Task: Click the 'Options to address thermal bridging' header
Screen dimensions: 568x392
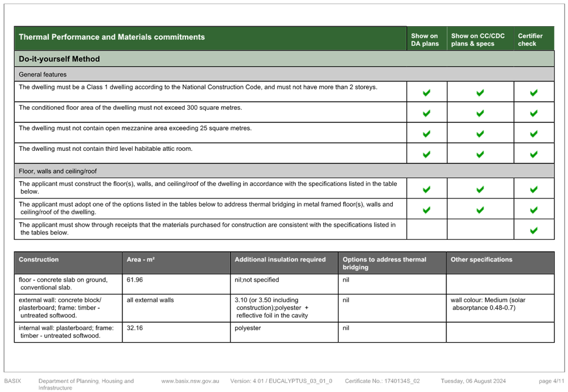Action: coord(384,263)
